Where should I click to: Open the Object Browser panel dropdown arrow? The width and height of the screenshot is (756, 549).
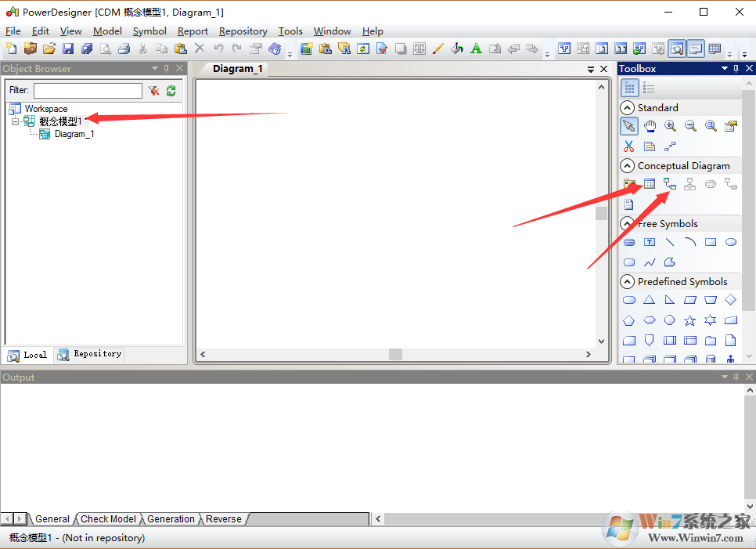[155, 68]
